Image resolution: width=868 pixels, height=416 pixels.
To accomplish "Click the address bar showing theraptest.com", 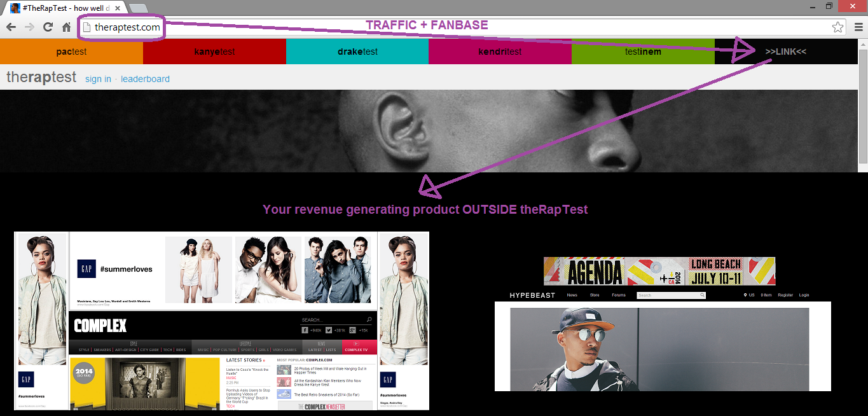I will (464, 27).
